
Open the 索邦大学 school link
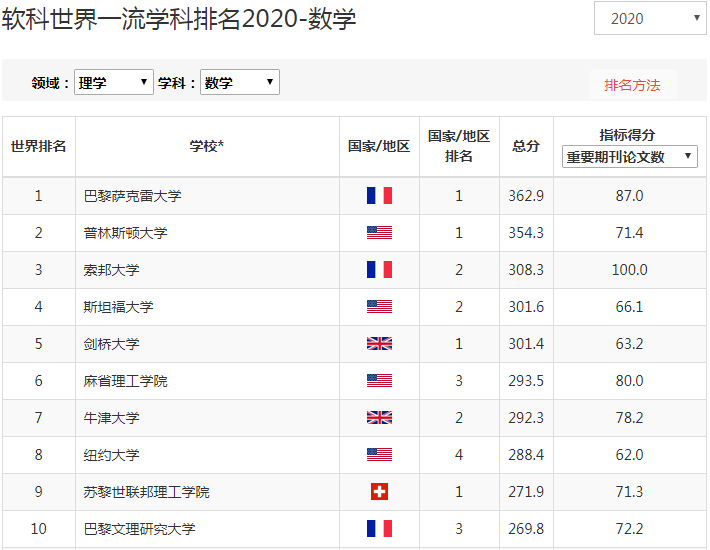111,270
